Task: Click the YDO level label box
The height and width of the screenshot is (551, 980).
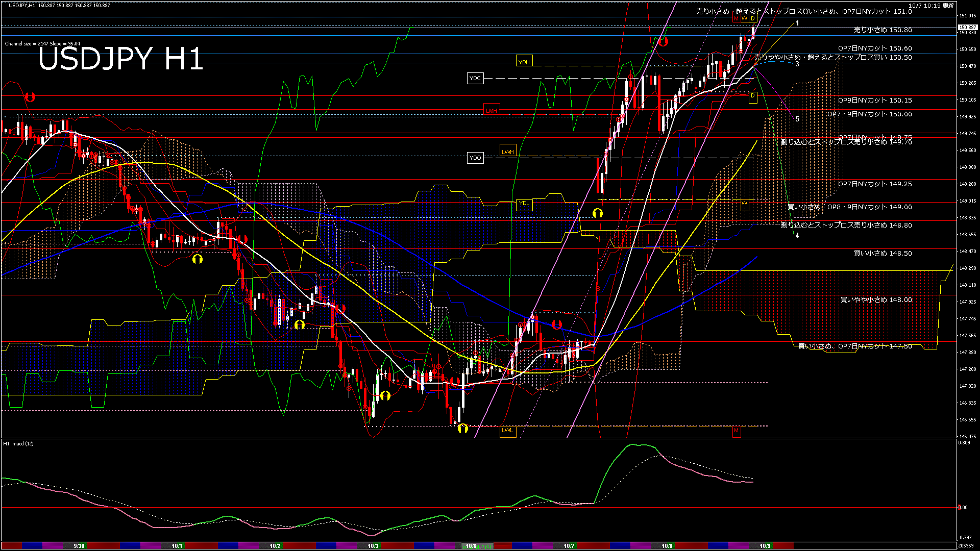Action: point(475,158)
